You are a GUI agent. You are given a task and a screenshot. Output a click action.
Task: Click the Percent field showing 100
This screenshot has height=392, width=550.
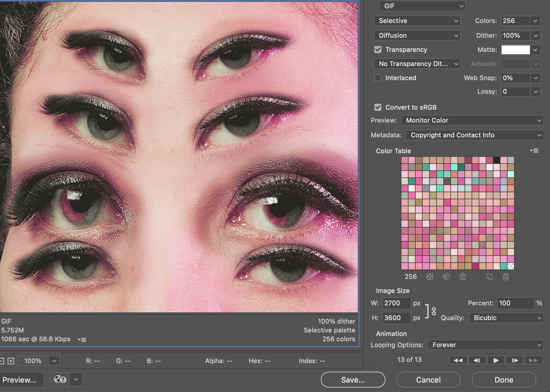(x=515, y=303)
